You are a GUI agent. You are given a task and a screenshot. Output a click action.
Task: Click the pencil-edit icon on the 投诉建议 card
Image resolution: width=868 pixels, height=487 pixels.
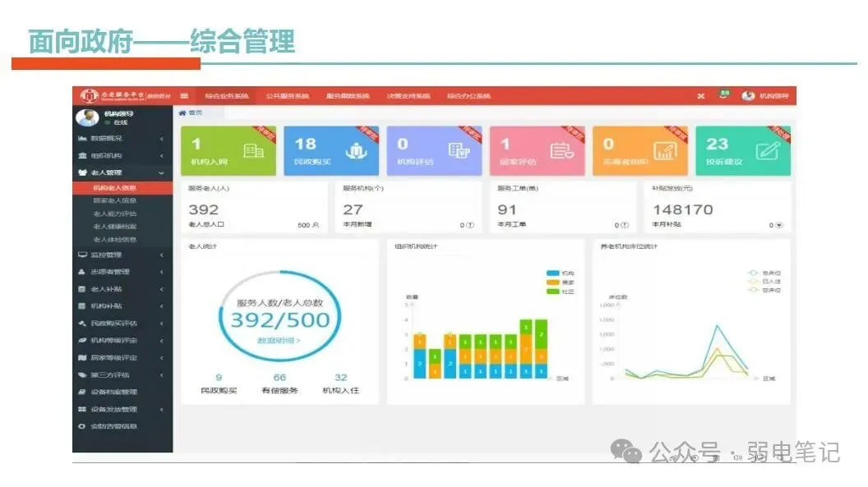tap(768, 150)
